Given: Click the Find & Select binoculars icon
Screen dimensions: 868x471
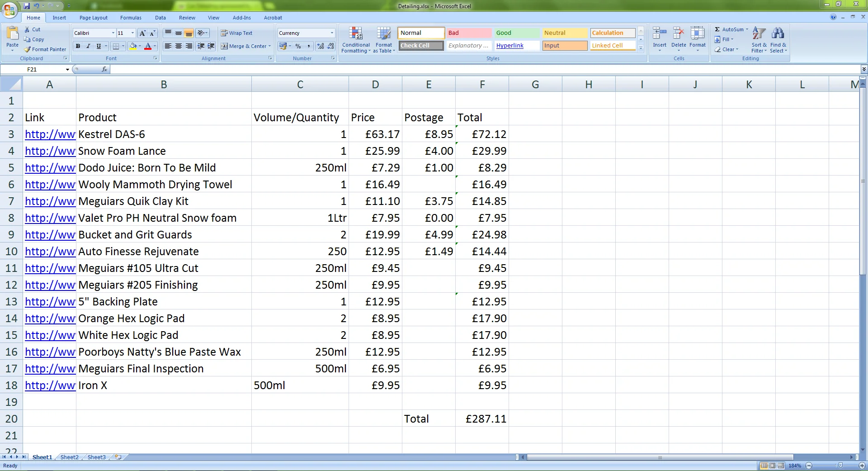Looking at the screenshot, I should (778, 33).
